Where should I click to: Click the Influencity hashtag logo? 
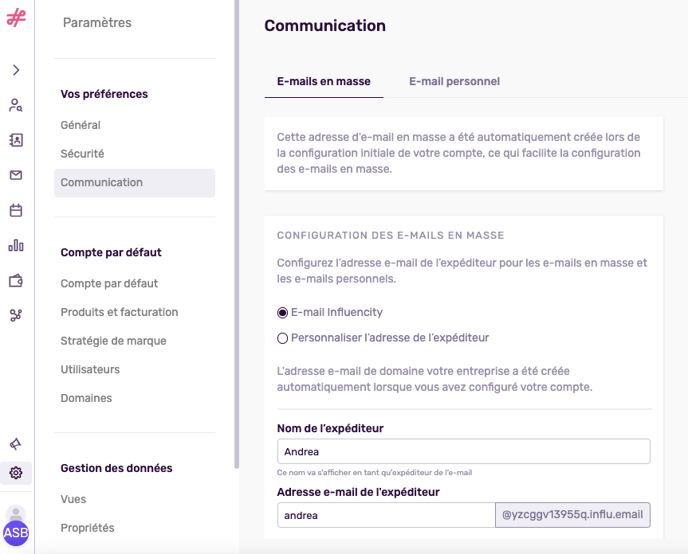tap(16, 18)
